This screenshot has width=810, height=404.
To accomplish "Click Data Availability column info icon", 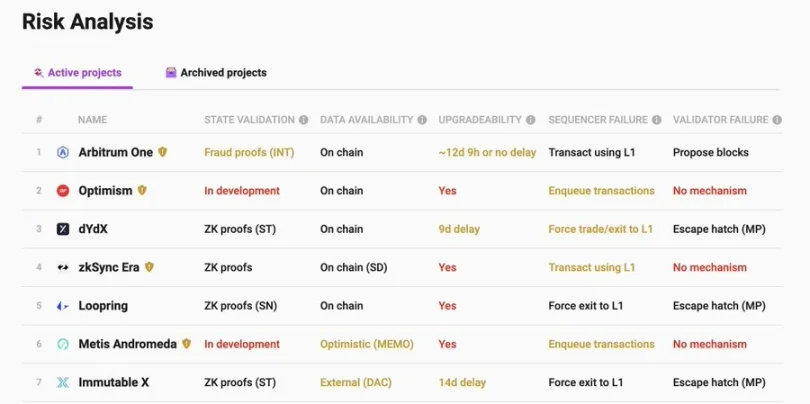I will click(x=422, y=120).
